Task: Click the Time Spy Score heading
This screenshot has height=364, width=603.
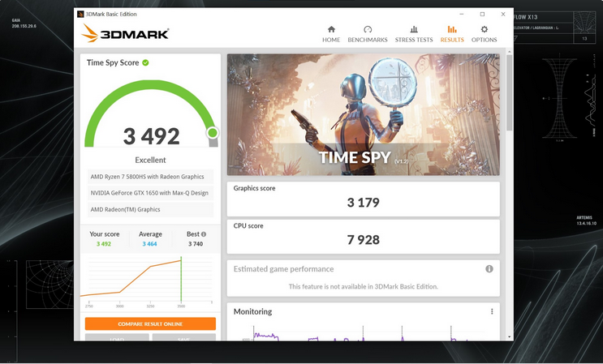Action: click(113, 62)
